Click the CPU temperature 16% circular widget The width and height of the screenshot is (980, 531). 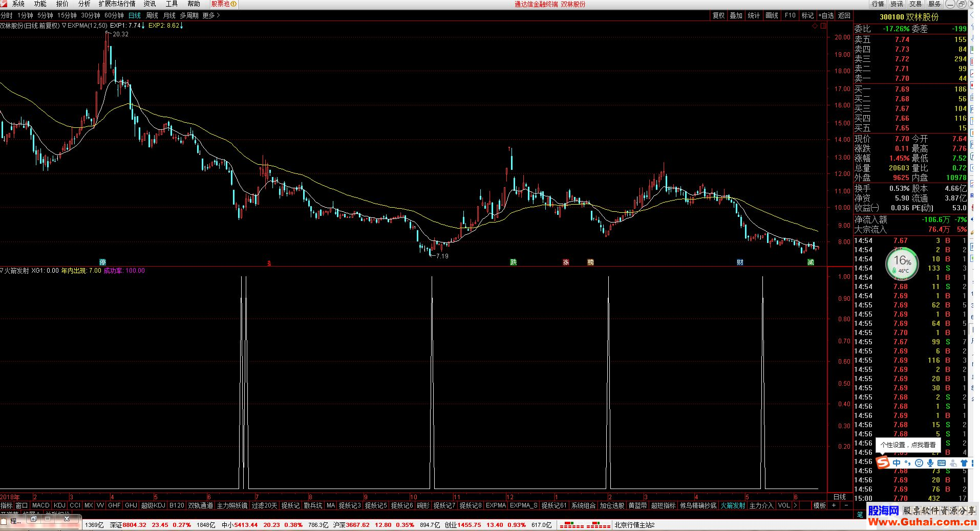pos(902,263)
